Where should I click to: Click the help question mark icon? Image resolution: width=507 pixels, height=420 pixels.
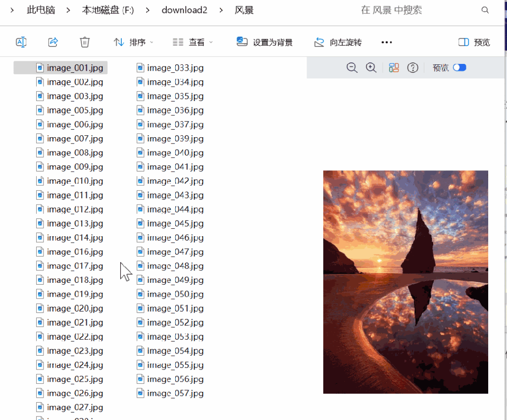(413, 68)
